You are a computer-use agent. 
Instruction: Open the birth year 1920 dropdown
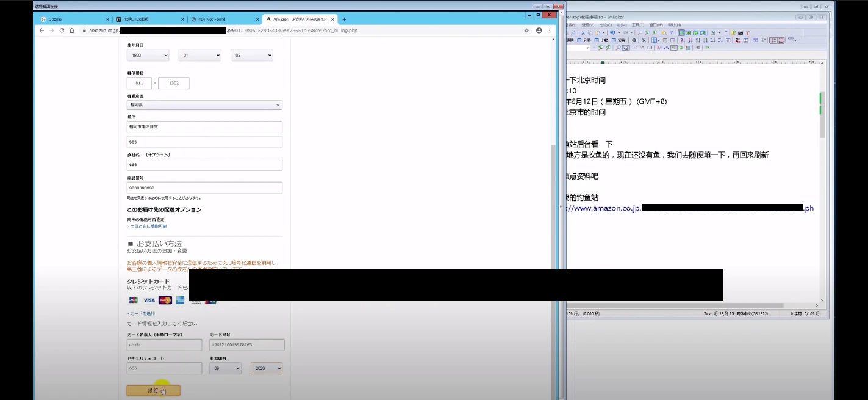point(148,55)
